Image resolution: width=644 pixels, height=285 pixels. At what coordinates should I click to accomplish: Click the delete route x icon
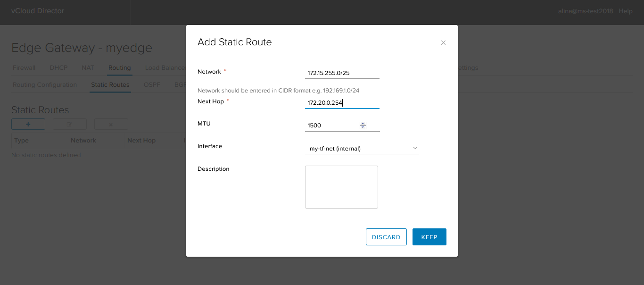coord(111,124)
